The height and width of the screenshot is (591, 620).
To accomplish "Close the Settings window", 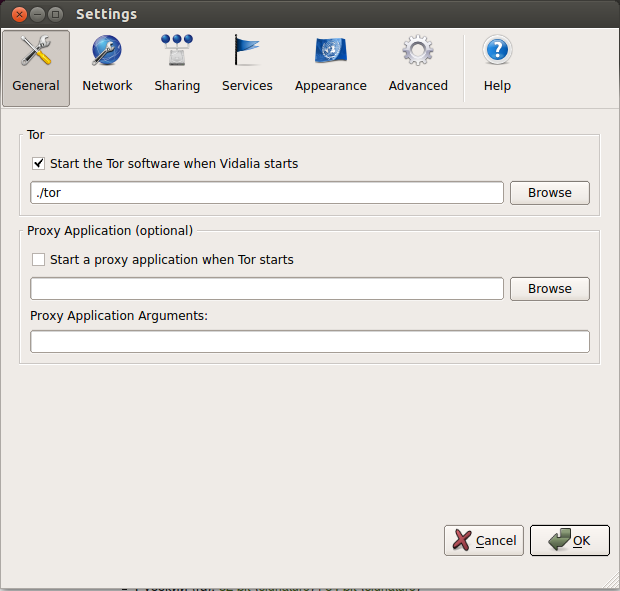I will coord(19,15).
